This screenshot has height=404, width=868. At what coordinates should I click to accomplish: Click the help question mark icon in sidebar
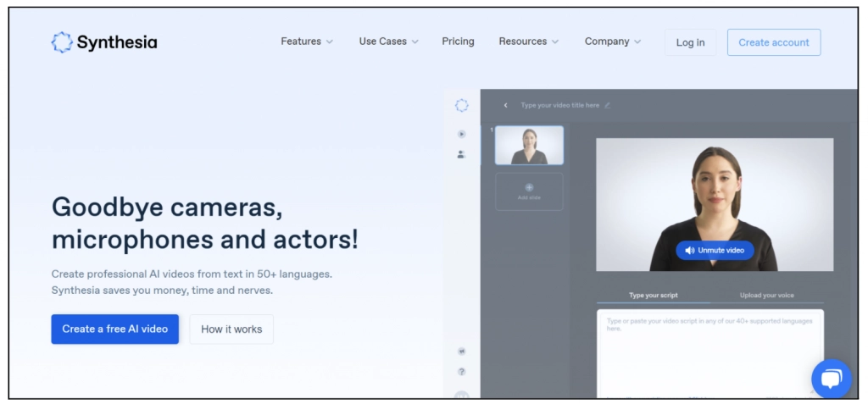[x=462, y=371]
